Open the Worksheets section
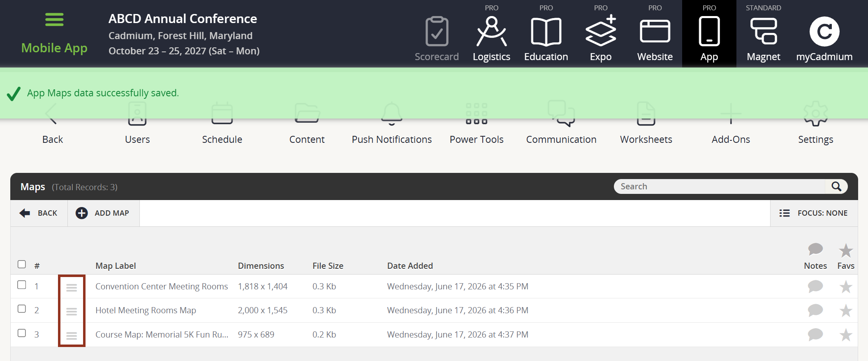Image resolution: width=868 pixels, height=361 pixels. pos(646,123)
